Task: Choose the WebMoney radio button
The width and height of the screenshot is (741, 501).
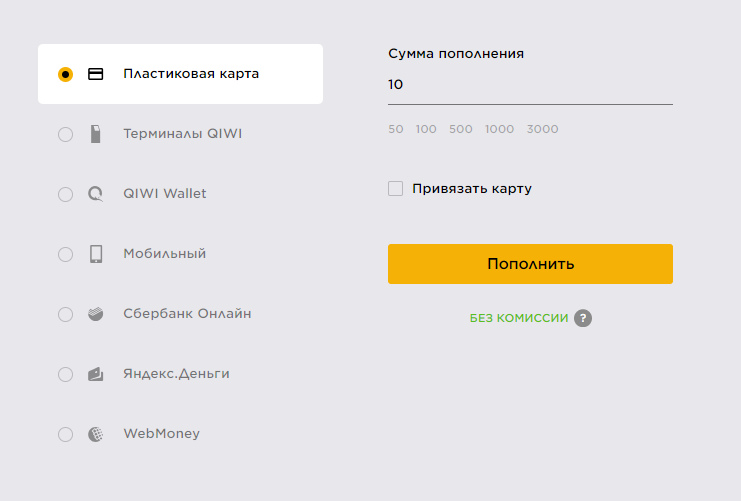Action: pyautogui.click(x=65, y=434)
